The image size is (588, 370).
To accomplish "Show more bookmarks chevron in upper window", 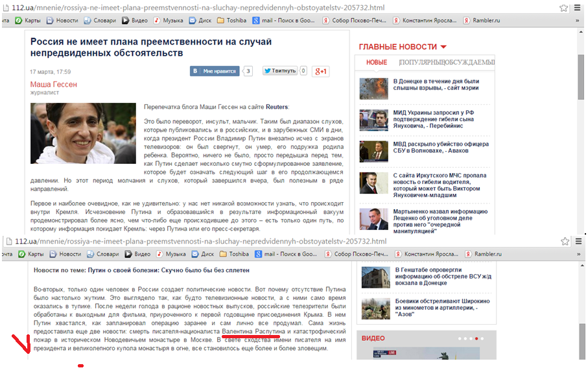I will 577,21.
